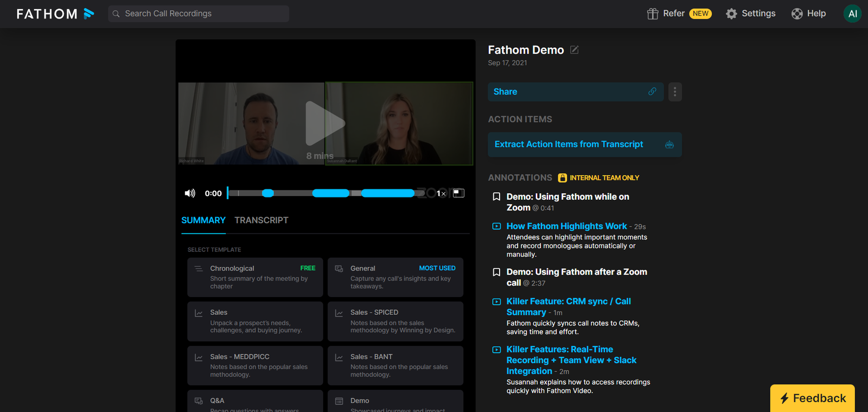868x412 pixels.
Task: Click bookmark icon for Using Fathom after a Zoom call
Action: 496,272
